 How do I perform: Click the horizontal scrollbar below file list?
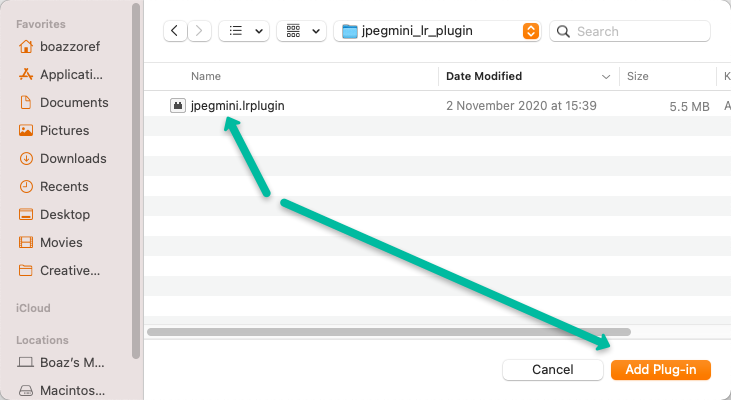pos(389,332)
